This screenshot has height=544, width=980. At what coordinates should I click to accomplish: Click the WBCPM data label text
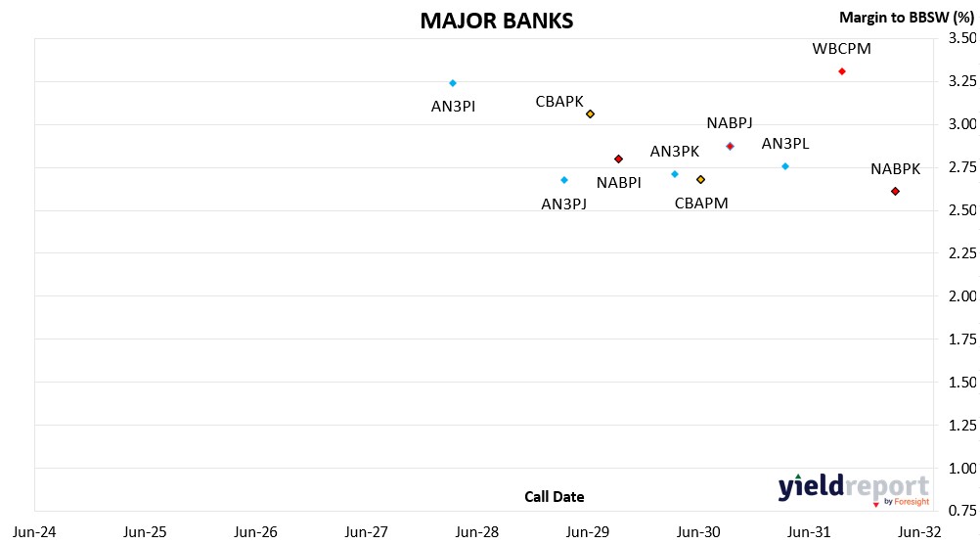click(x=841, y=49)
